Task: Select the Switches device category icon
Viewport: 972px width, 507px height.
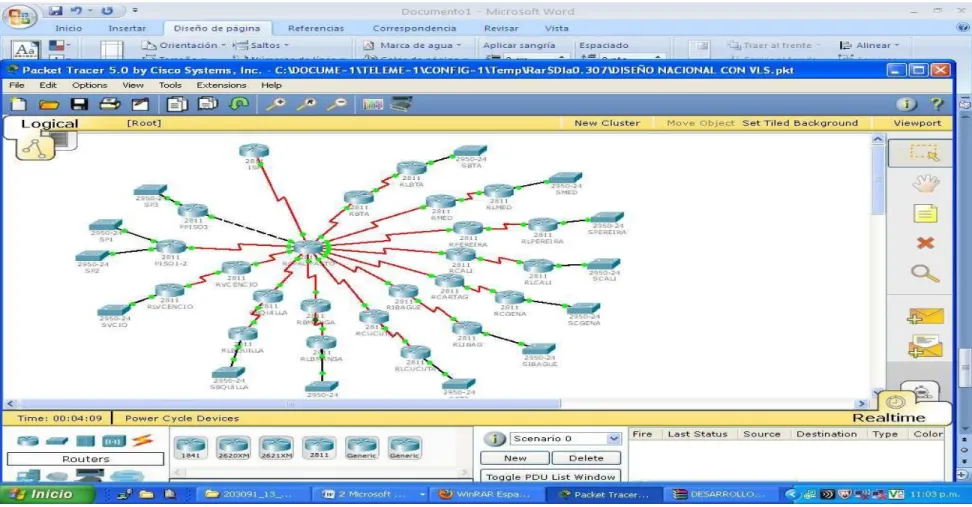Action: point(56,441)
